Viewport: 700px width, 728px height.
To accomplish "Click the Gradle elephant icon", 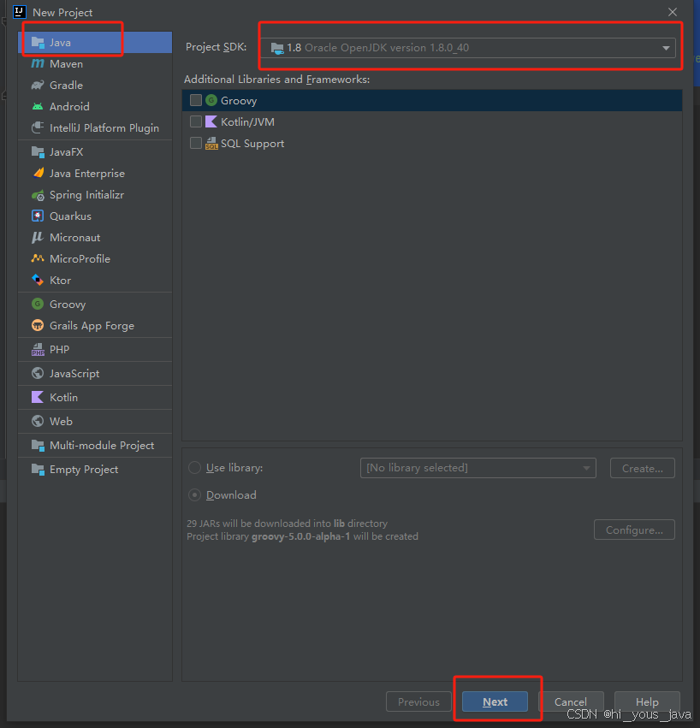I will (x=38, y=85).
